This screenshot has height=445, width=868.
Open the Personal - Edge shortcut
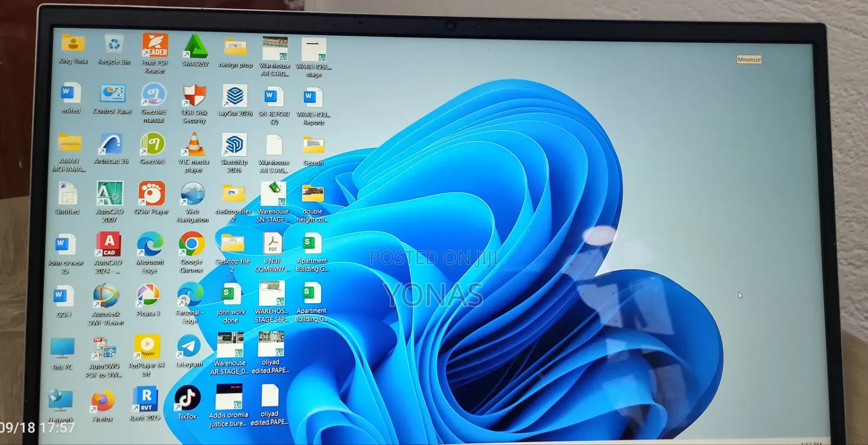[x=190, y=304]
